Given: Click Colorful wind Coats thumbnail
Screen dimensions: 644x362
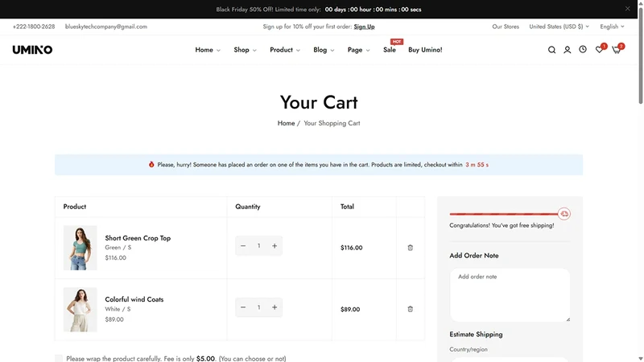Looking at the screenshot, I should pos(80,310).
